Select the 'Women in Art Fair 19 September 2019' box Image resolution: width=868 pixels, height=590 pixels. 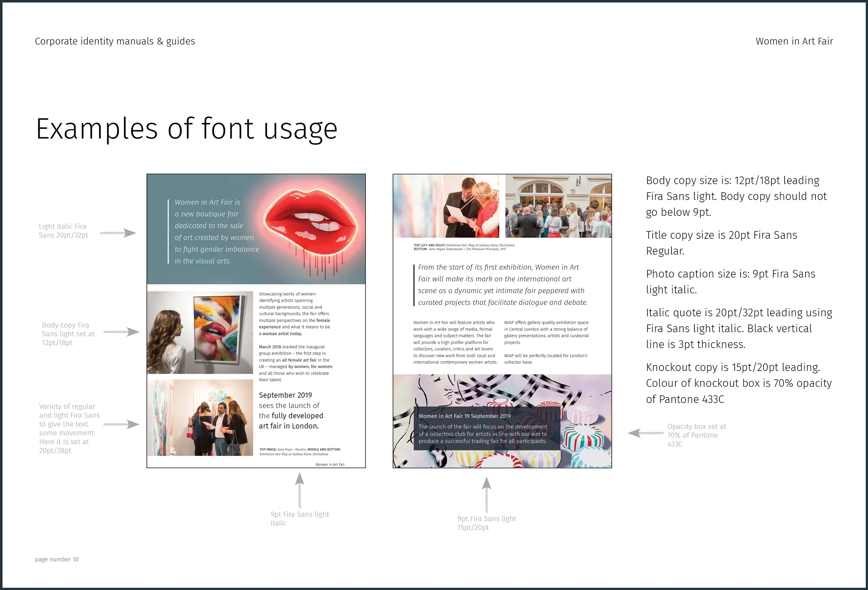pos(465,416)
